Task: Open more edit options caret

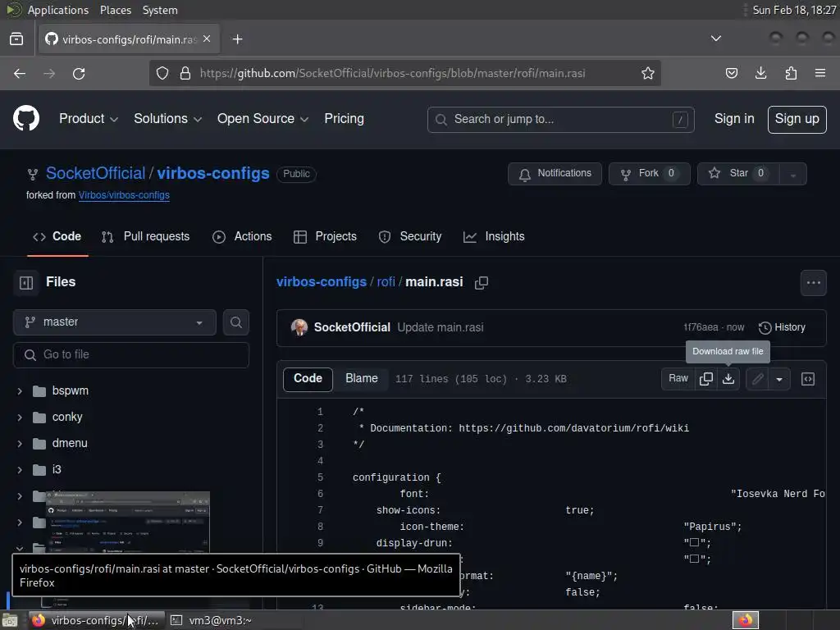Action: pyautogui.click(x=779, y=379)
